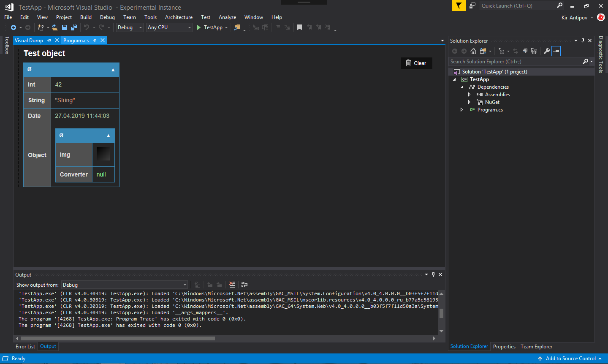Switch to the Error List tab
The height and width of the screenshot is (364, 608).
pos(25,347)
